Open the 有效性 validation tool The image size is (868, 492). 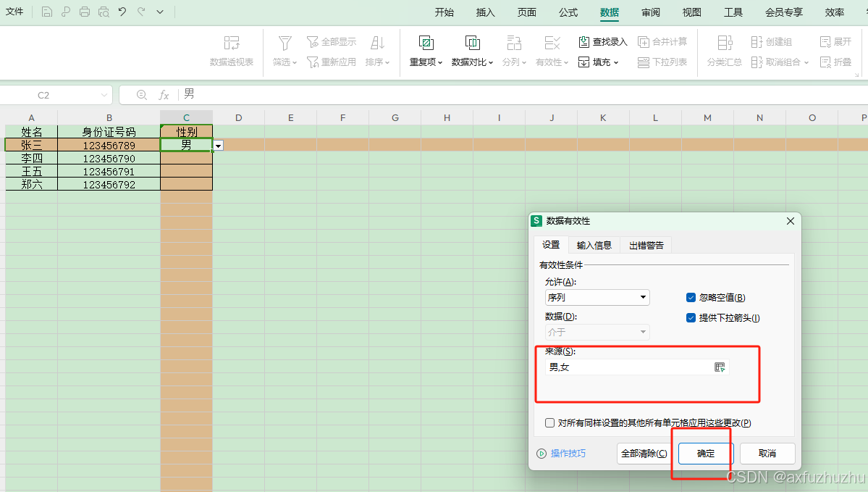[552, 51]
